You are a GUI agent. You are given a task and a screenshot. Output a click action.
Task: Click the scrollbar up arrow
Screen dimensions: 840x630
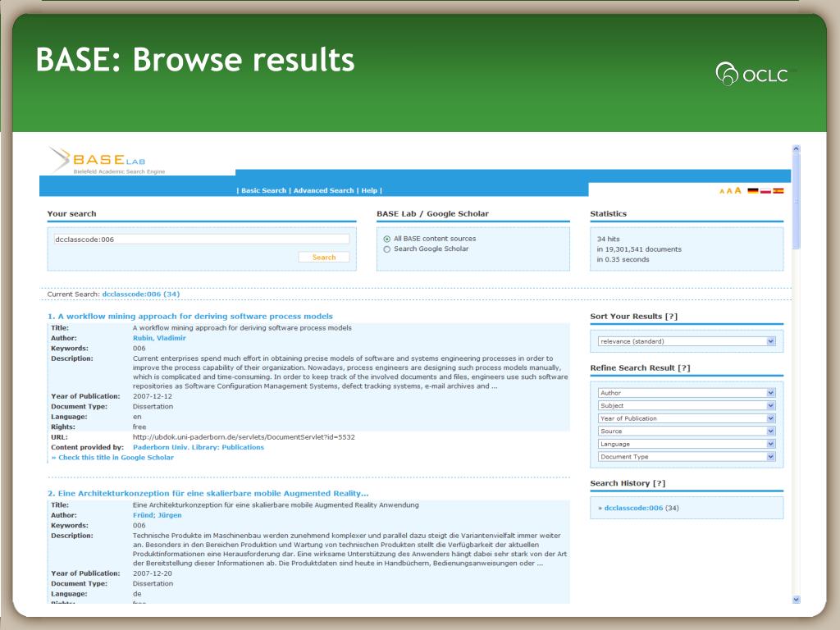coord(796,149)
